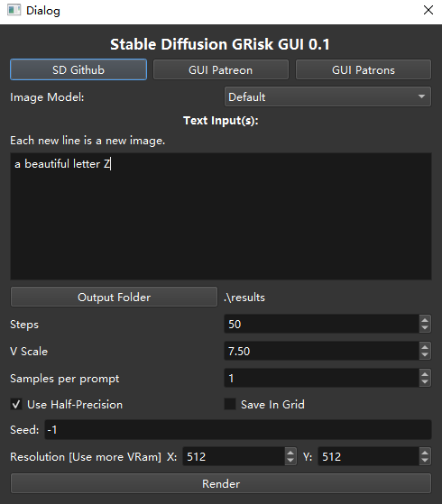Open the GUI Patreon button
Screen dimensions: 442x504
coord(221,69)
